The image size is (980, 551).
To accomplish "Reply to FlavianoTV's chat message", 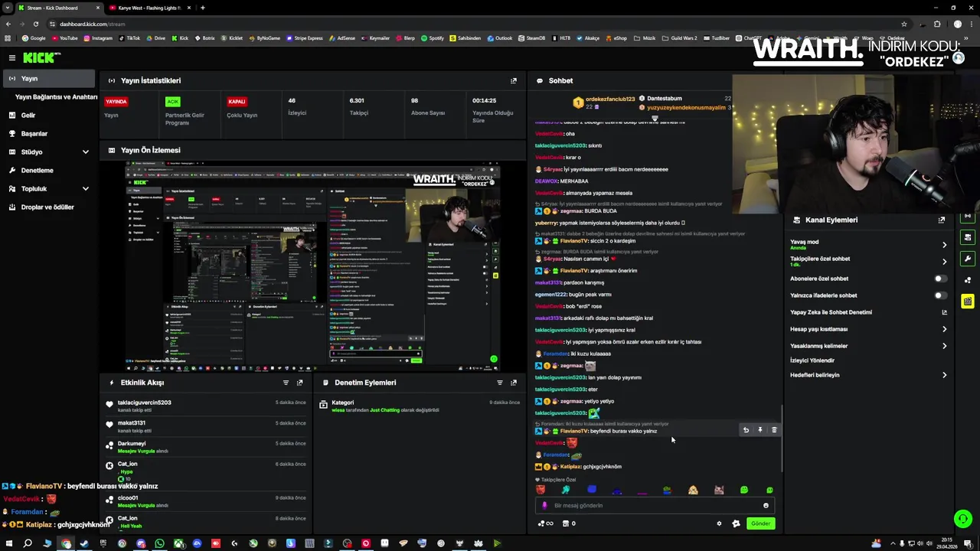I will point(746,430).
